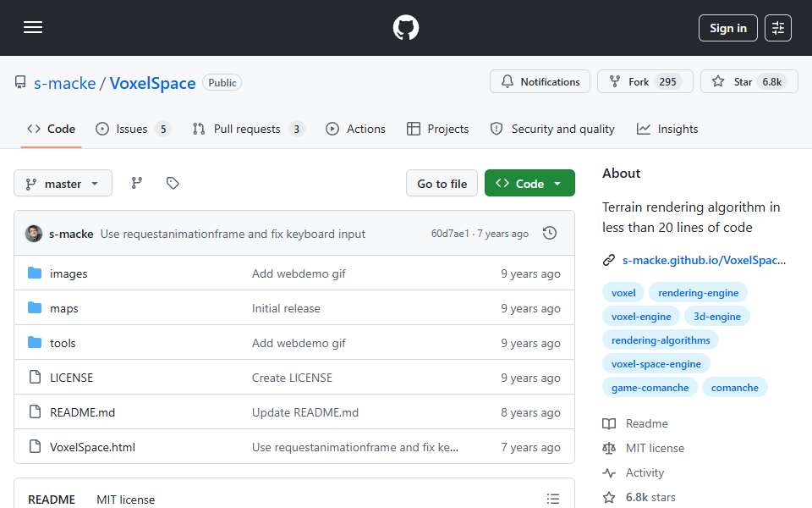
Task: Star the VoxelSpace repository
Action: click(x=749, y=81)
